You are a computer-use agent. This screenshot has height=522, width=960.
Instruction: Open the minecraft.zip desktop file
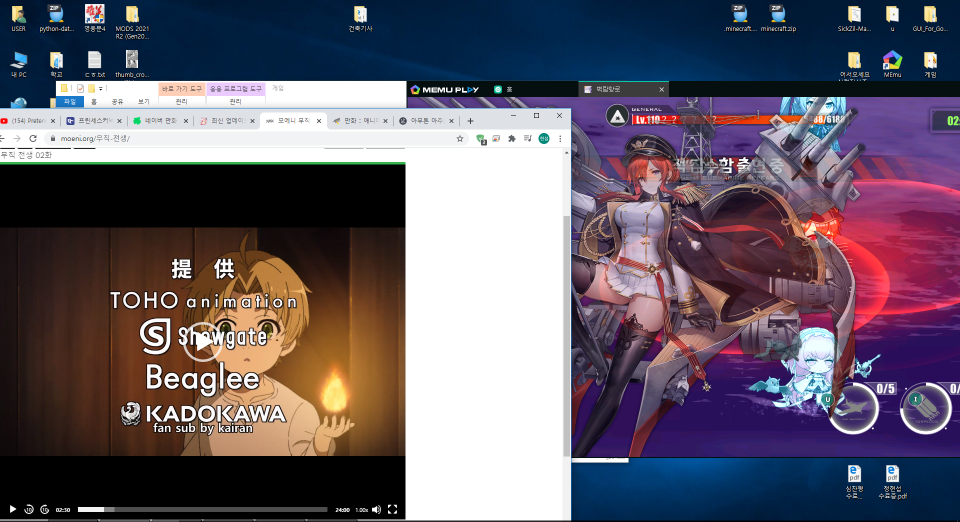(778, 18)
